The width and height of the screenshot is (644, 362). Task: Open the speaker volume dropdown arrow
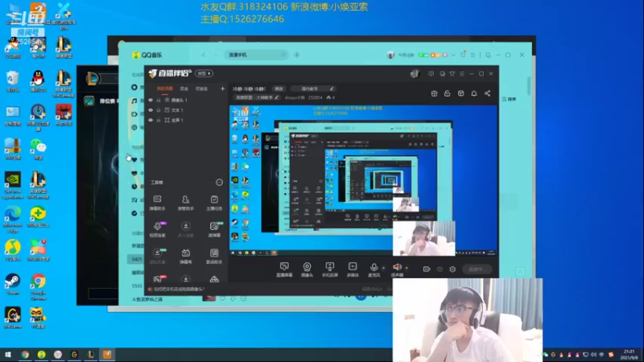pos(407,268)
